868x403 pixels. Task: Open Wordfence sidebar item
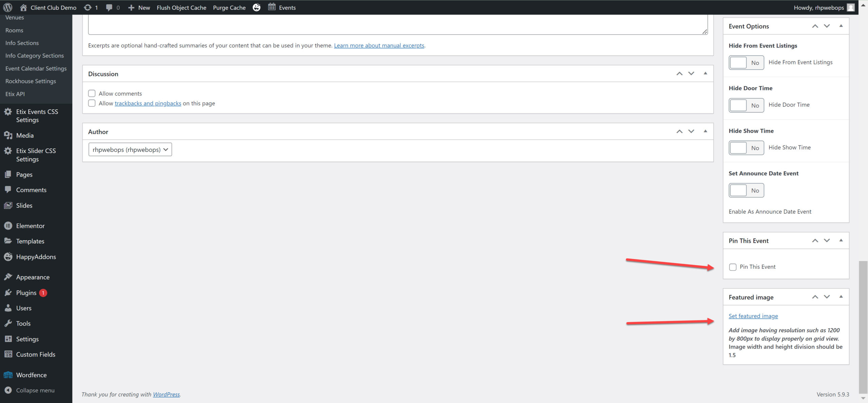pos(31,375)
